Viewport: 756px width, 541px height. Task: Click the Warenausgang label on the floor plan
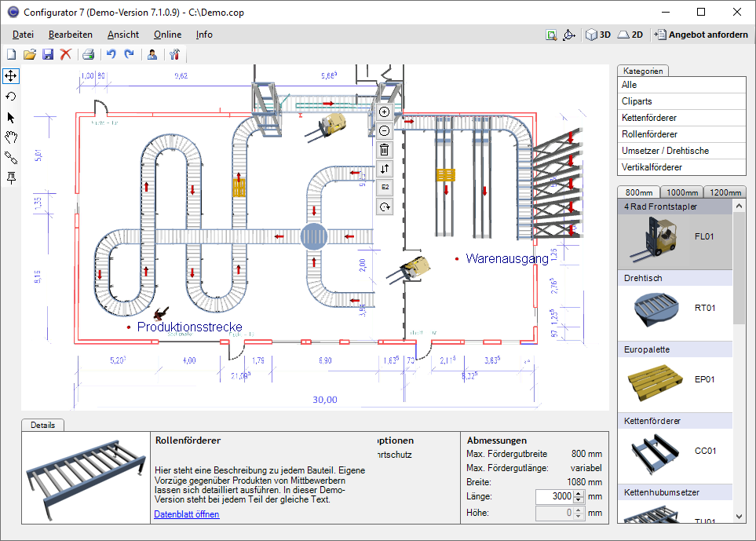(x=507, y=259)
